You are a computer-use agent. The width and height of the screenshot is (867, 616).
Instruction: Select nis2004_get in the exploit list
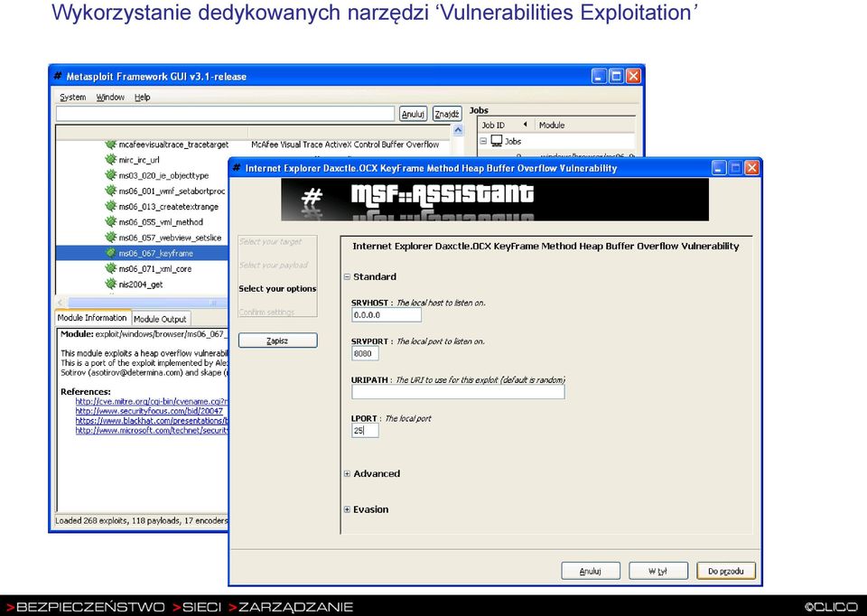click(141, 285)
